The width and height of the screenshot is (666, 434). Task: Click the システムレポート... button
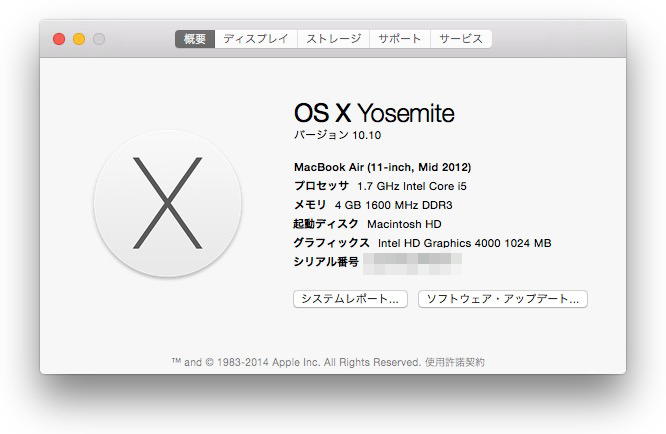click(x=350, y=299)
